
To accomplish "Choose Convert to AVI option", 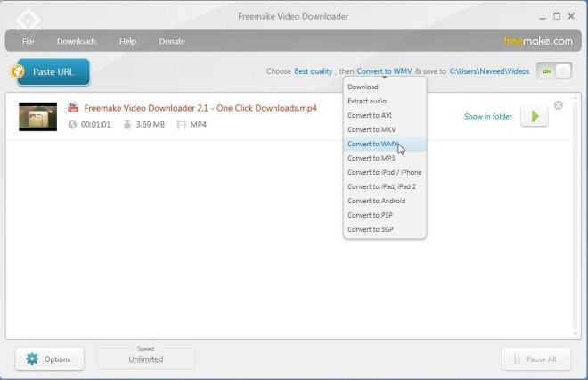I will [385, 115].
